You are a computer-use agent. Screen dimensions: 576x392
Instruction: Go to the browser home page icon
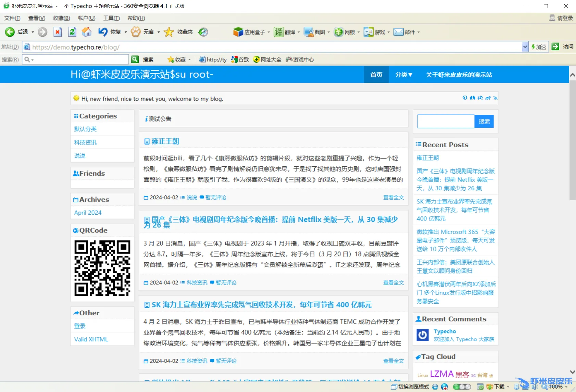87,32
